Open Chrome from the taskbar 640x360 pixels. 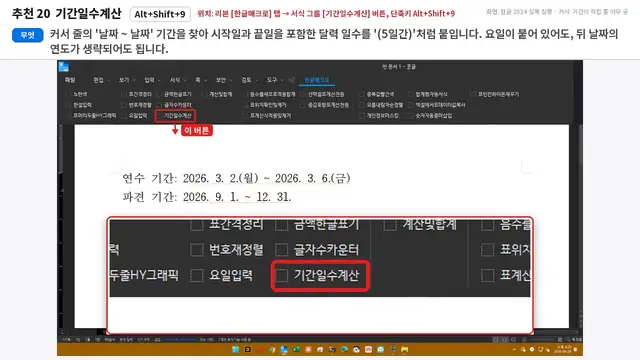point(271,349)
